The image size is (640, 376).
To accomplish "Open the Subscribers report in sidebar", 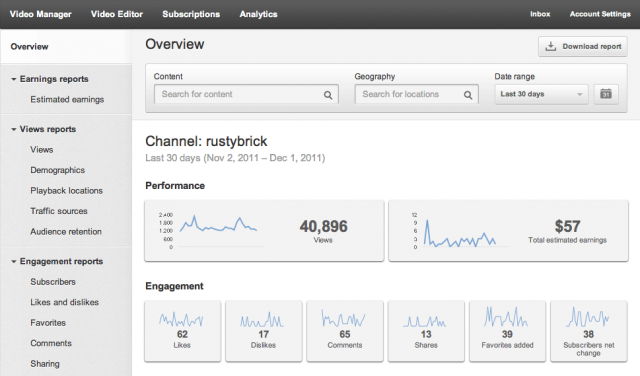I will (x=53, y=282).
